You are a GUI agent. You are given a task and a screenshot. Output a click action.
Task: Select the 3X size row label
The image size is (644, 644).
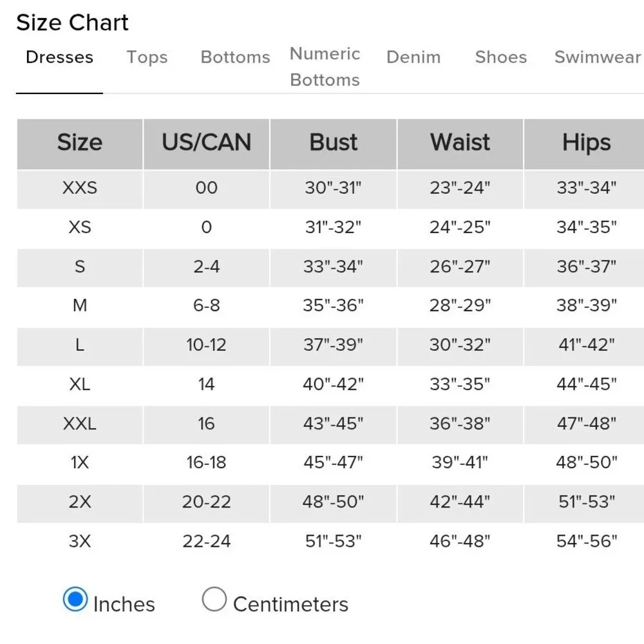click(80, 541)
